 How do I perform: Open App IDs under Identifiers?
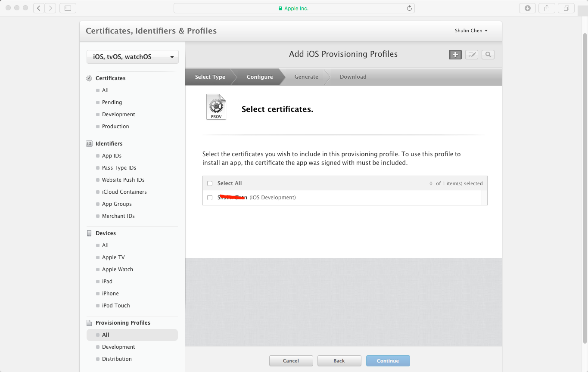pyautogui.click(x=112, y=156)
